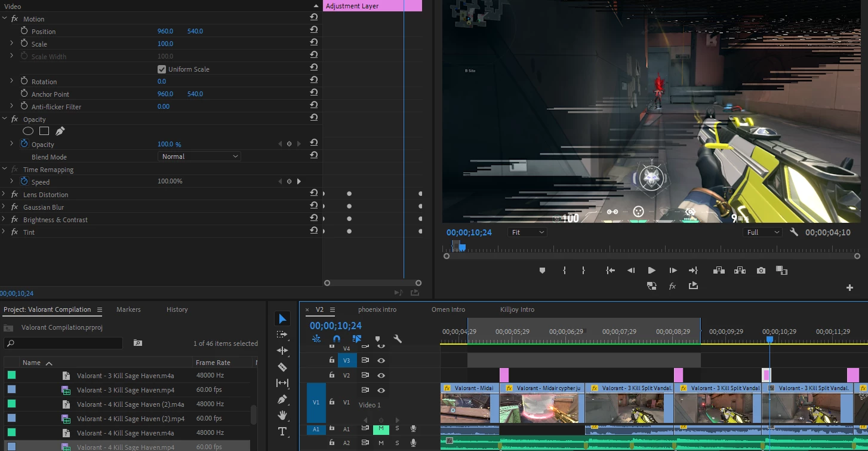Create 4-point polygon mask in Opacity

pos(44,131)
